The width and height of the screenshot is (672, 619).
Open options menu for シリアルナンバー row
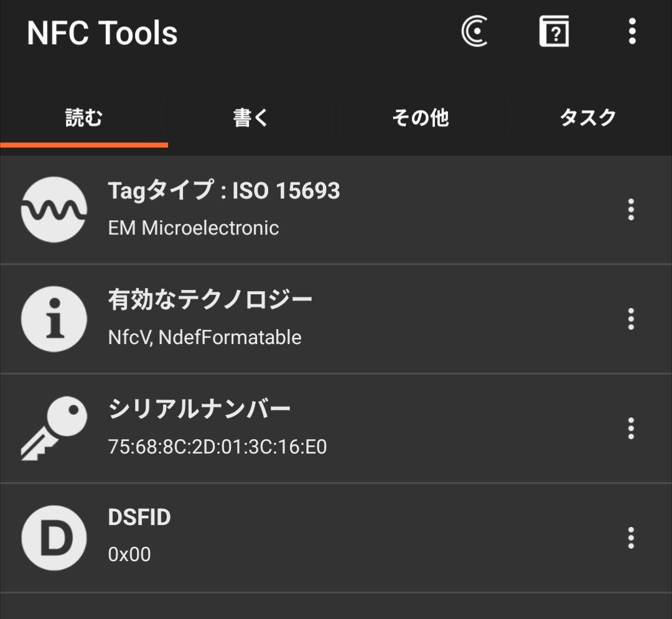[631, 429]
